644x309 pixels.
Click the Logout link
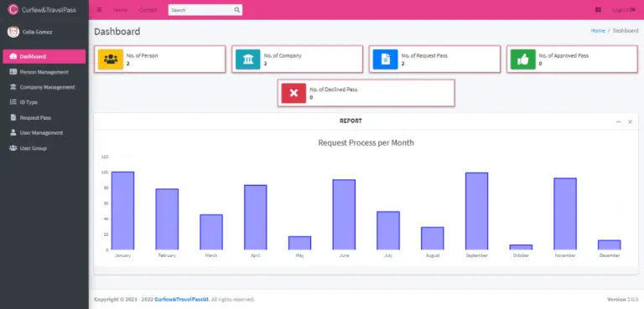coord(624,10)
